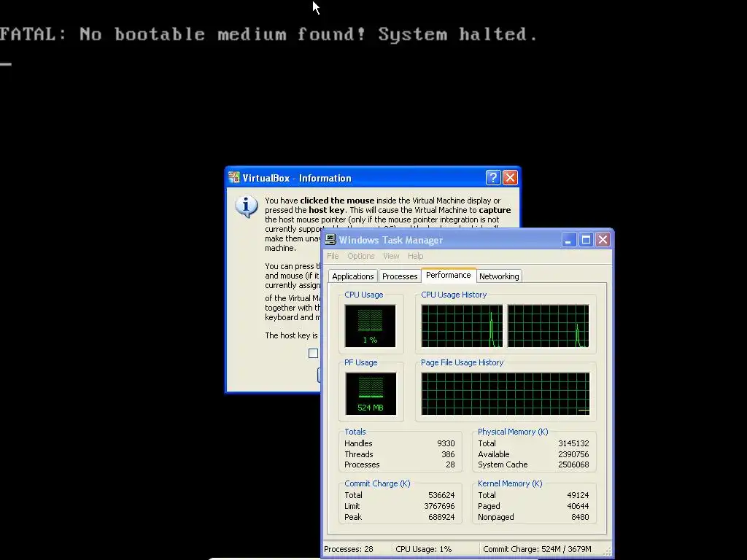The image size is (747, 560).
Task: Click the Page File Usage History graph
Action: [x=506, y=394]
